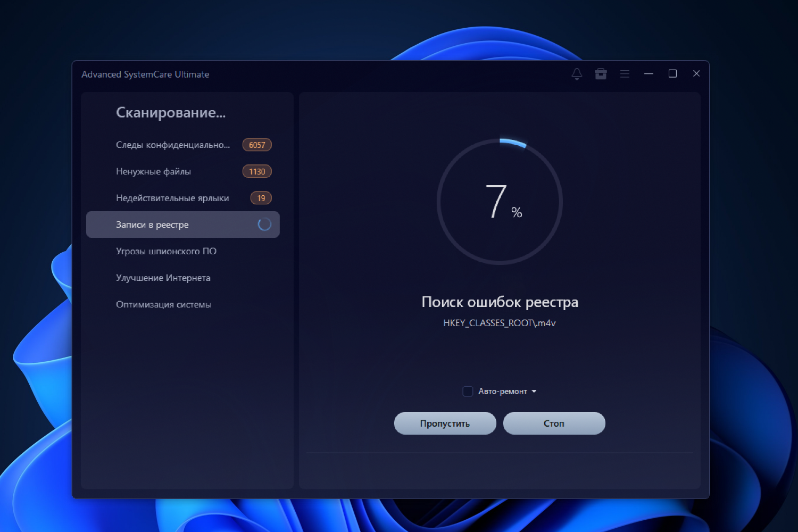This screenshot has width=798, height=532.
Task: Stop the scan with Стоп button
Action: 554,423
